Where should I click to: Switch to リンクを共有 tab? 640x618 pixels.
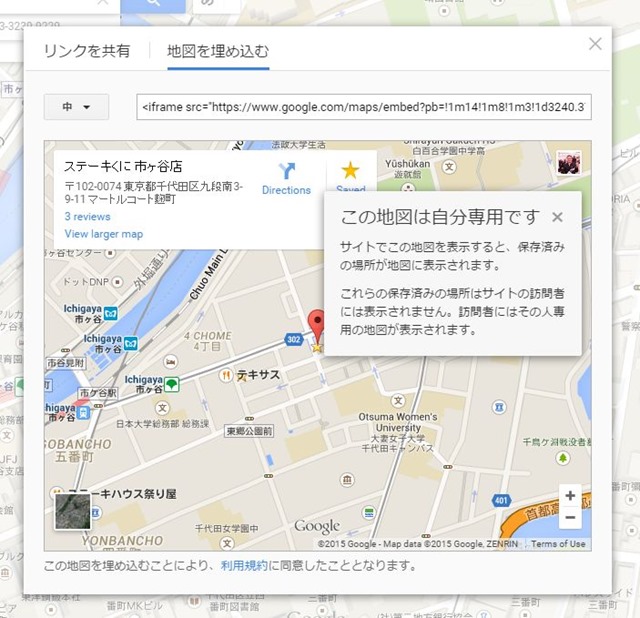[87, 51]
